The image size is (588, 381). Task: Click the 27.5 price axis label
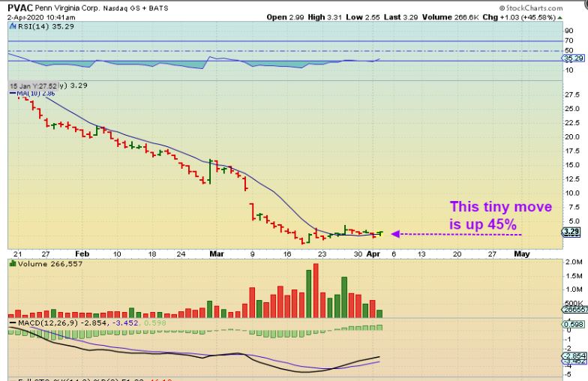tap(571, 94)
